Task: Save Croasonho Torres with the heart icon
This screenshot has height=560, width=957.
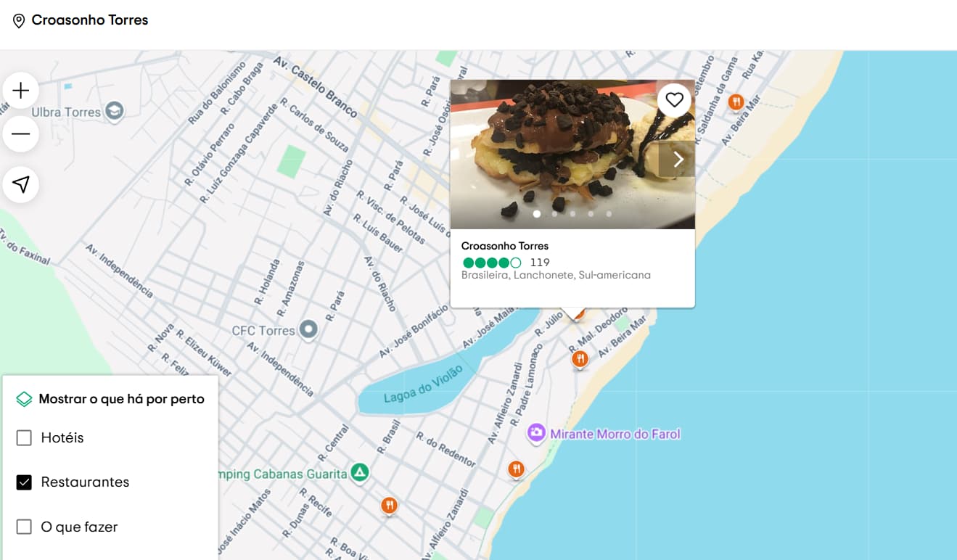Action: pos(675,100)
